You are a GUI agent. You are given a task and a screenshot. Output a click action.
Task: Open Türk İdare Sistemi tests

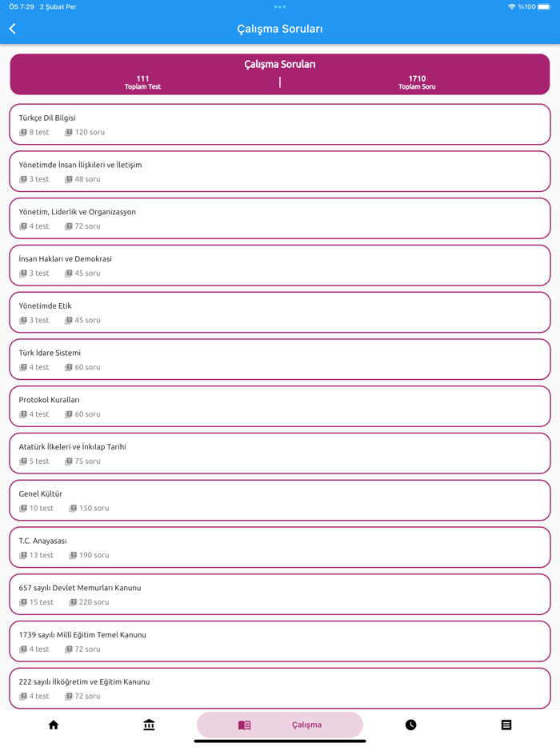[280, 359]
